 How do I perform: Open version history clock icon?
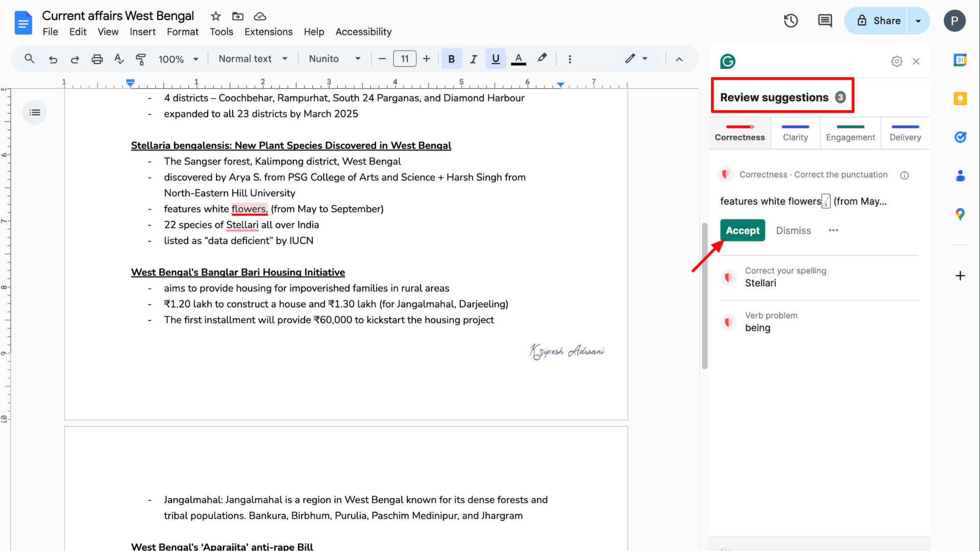pyautogui.click(x=791, y=20)
